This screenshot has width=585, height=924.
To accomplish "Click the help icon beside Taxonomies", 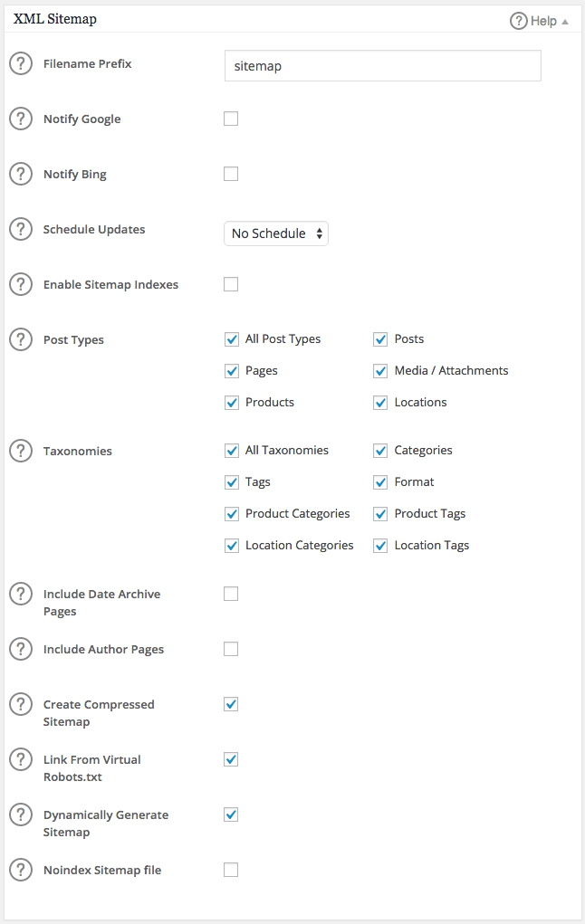I will 20,451.
